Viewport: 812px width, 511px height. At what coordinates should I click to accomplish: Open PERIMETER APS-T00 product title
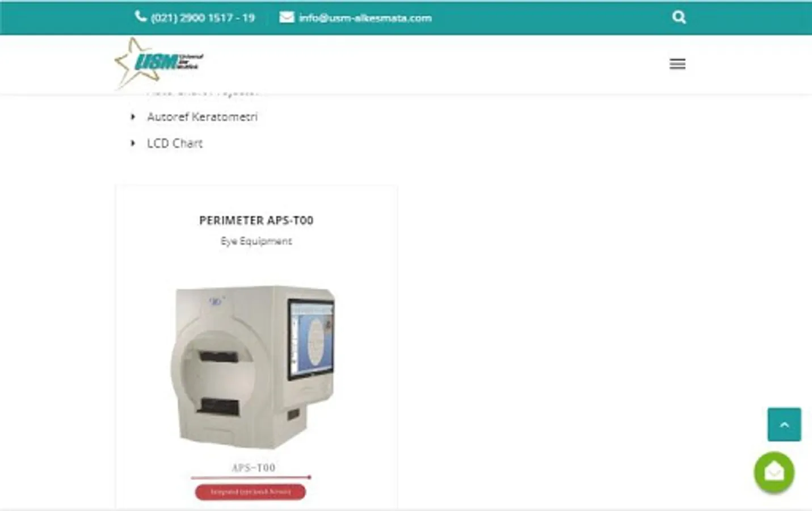coord(256,220)
